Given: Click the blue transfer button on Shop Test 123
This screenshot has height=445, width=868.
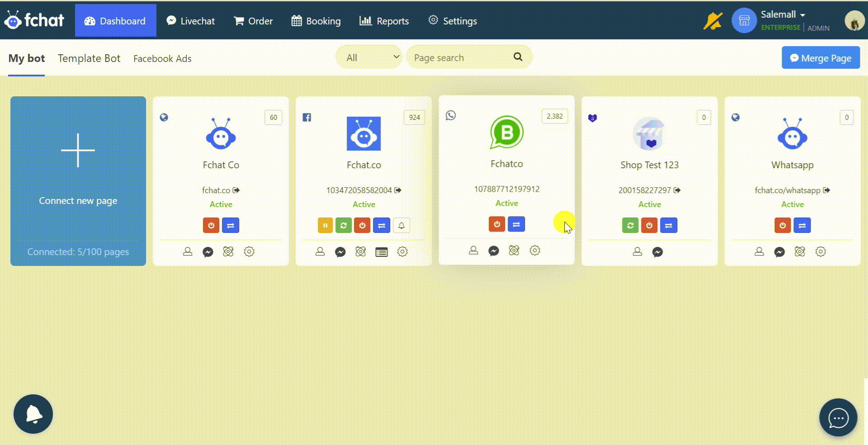Looking at the screenshot, I should (x=669, y=225).
